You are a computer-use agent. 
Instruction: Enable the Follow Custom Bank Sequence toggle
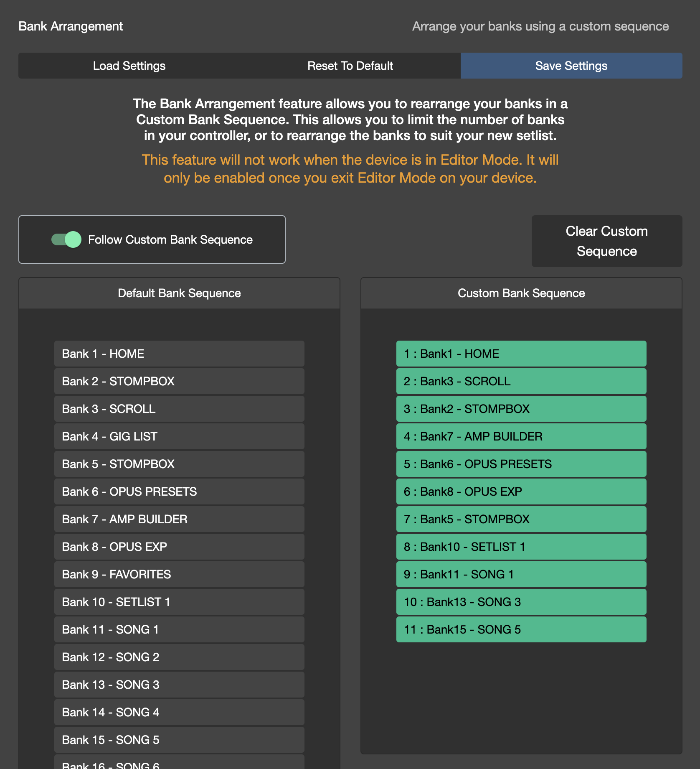[x=66, y=239]
